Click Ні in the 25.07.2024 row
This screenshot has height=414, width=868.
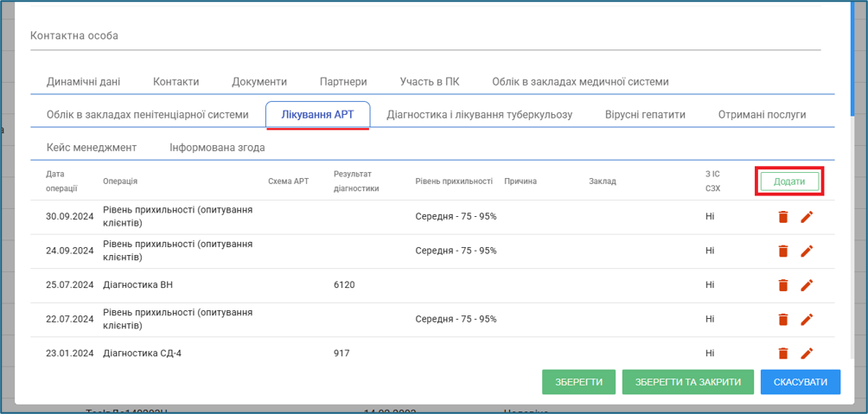coord(710,285)
